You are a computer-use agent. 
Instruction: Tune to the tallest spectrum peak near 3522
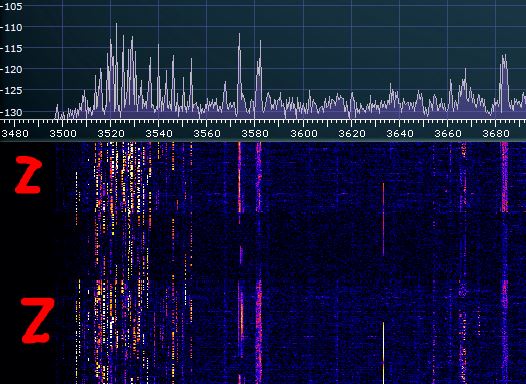coord(116,25)
